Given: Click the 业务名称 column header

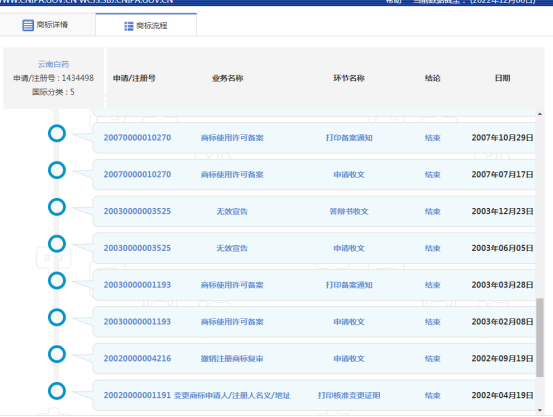Looking at the screenshot, I should coord(227,78).
